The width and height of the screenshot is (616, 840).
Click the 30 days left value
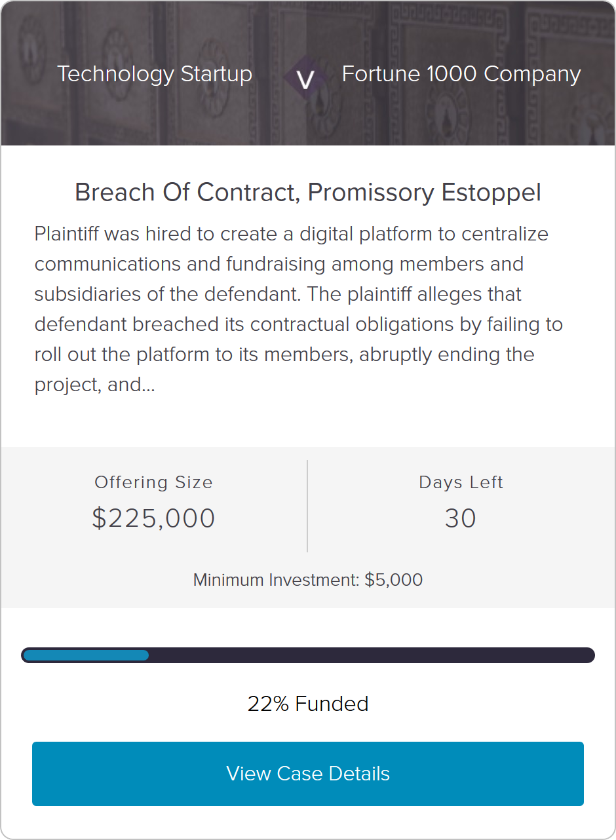pos(461,518)
